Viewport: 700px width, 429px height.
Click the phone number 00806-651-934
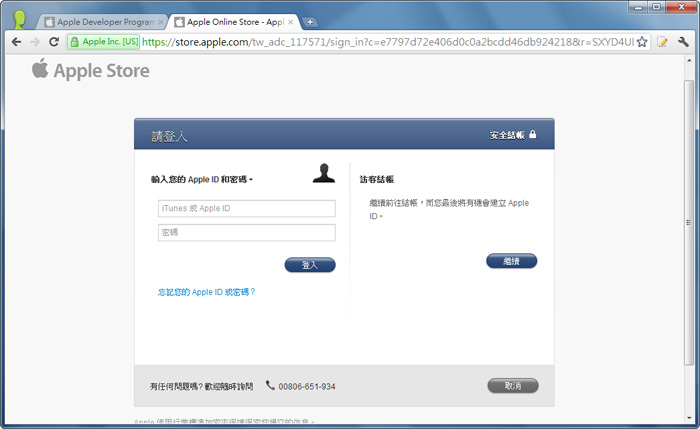pyautogui.click(x=307, y=387)
